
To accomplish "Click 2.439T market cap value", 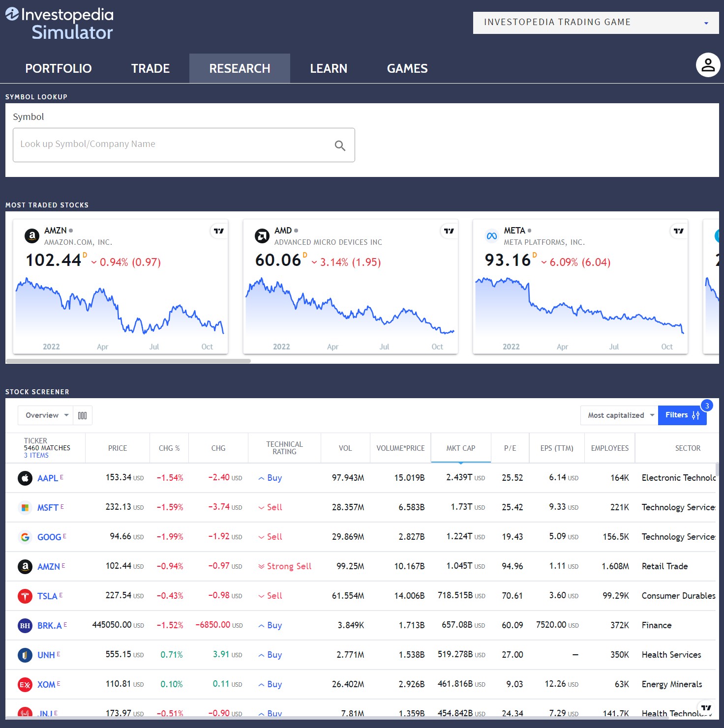I will pyautogui.click(x=465, y=477).
